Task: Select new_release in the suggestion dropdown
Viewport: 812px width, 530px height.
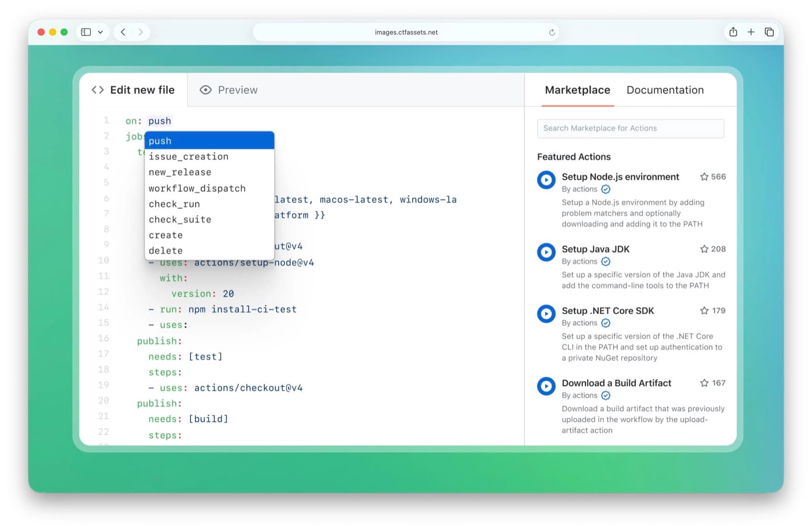Action: [x=210, y=172]
